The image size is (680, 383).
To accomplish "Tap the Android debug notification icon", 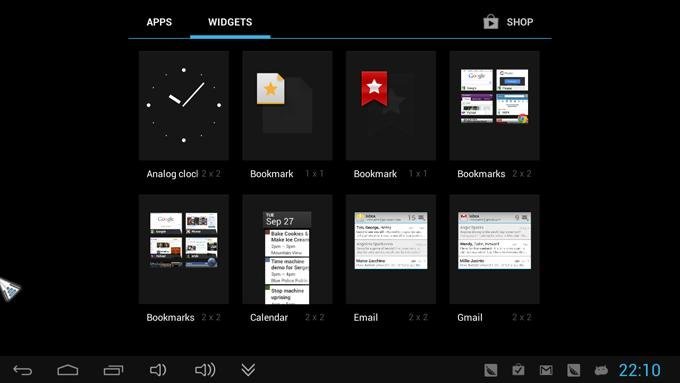I will (601, 370).
